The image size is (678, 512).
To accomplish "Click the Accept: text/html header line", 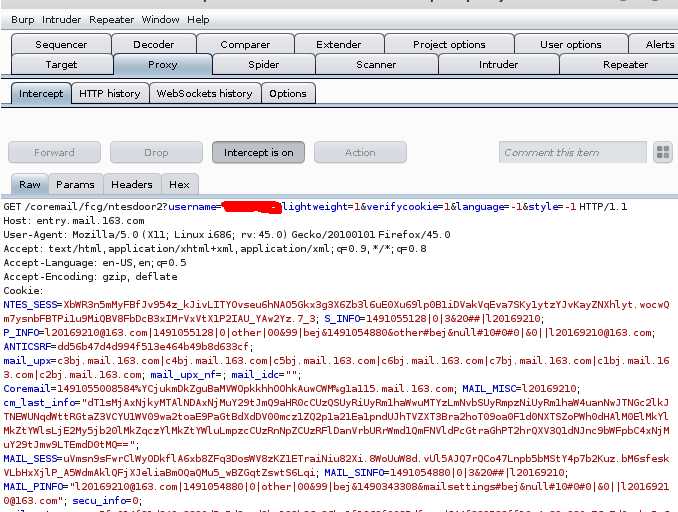I will [x=215, y=249].
